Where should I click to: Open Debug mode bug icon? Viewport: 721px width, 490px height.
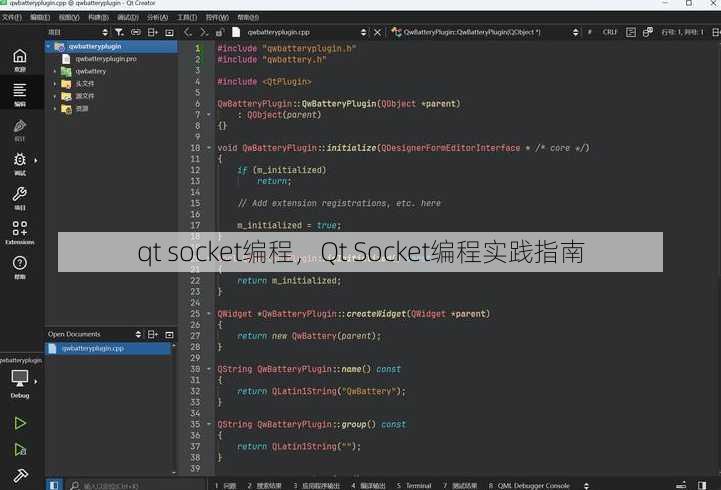coord(19,164)
